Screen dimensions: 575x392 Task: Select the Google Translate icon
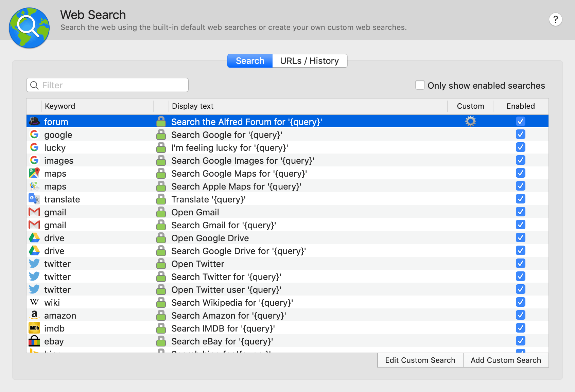[x=34, y=199]
